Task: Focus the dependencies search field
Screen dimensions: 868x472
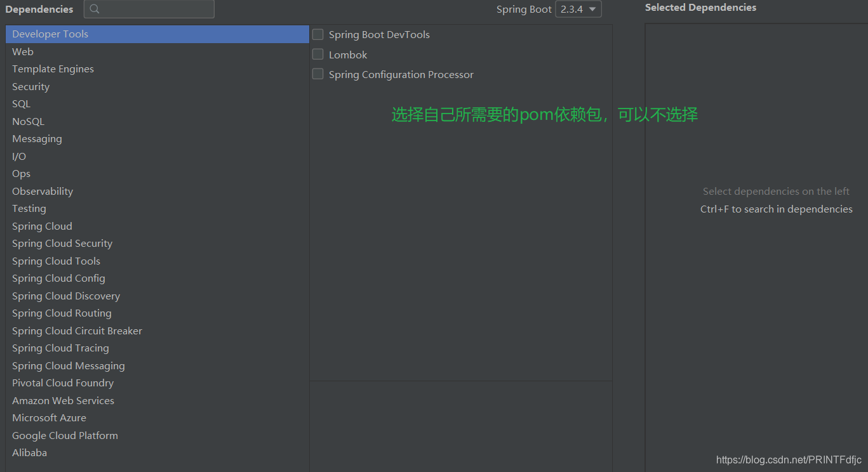Action: pyautogui.click(x=149, y=9)
